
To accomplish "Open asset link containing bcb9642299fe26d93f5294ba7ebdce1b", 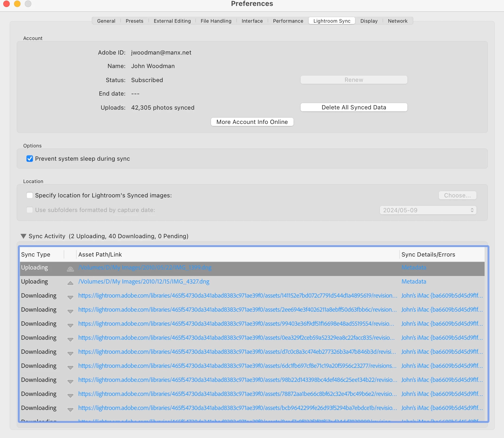I will [238, 408].
